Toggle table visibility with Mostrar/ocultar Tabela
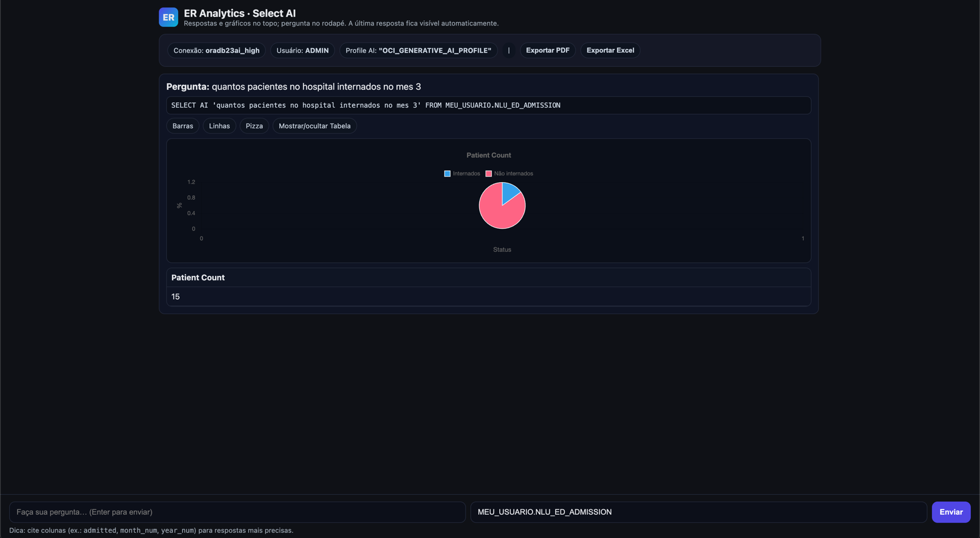980x538 pixels. tap(314, 126)
